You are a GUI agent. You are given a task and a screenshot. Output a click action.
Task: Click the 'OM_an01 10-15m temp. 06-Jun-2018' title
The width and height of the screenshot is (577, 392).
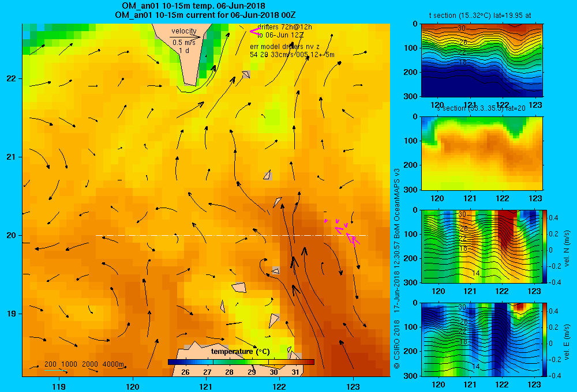193,6
